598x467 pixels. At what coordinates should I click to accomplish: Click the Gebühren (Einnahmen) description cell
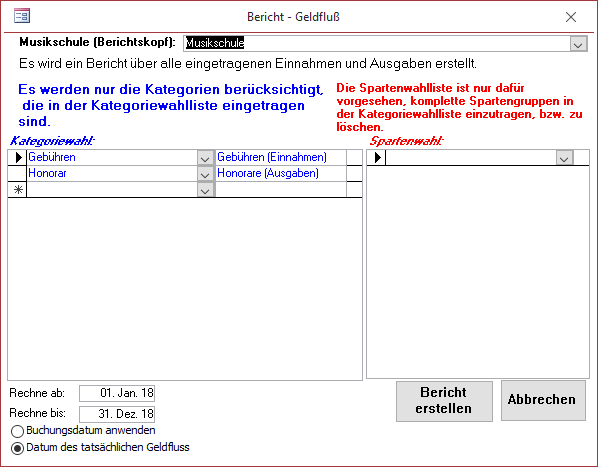coord(281,157)
